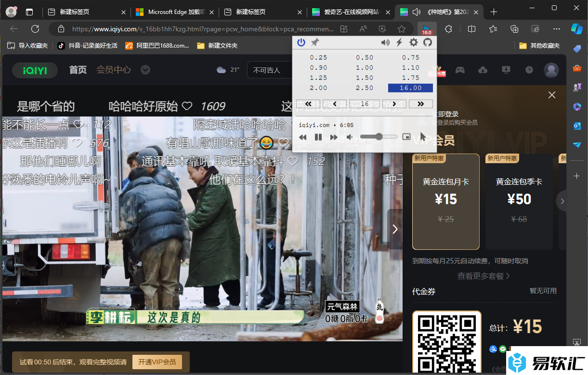Click the lightning bolt icon in popup
The width and height of the screenshot is (588, 375).
(399, 42)
